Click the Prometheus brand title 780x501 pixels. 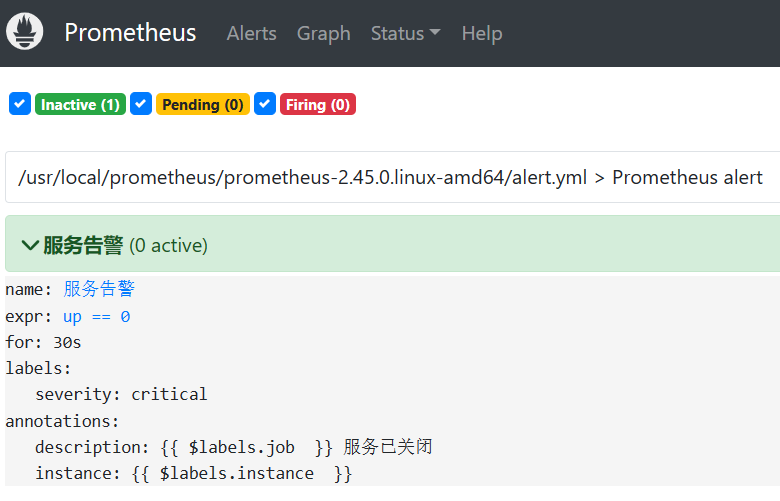(130, 33)
